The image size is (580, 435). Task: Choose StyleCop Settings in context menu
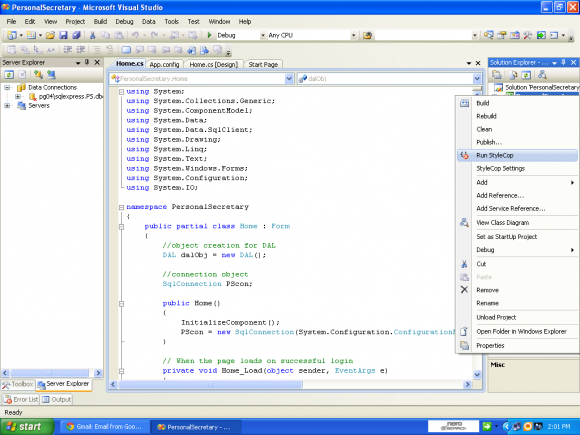(x=517, y=169)
